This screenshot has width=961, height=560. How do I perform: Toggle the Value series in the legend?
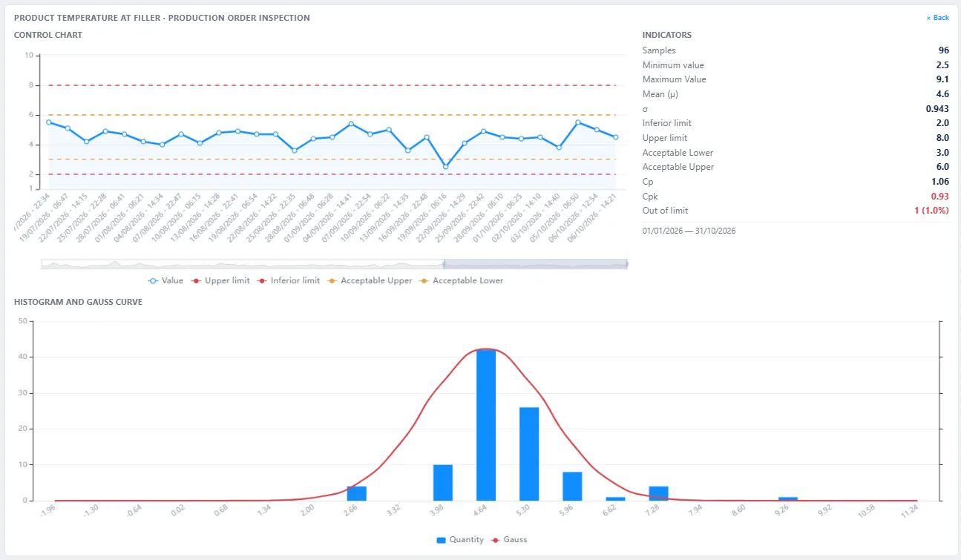[165, 281]
